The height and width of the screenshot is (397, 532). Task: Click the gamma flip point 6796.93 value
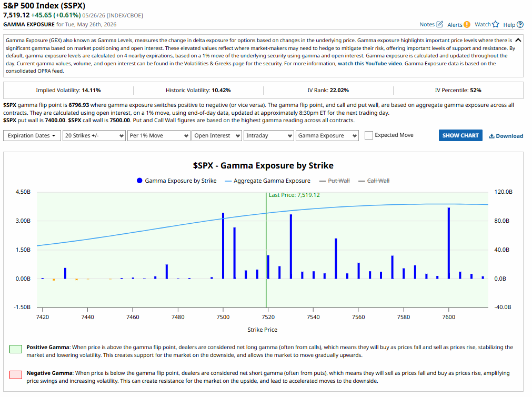coord(79,105)
